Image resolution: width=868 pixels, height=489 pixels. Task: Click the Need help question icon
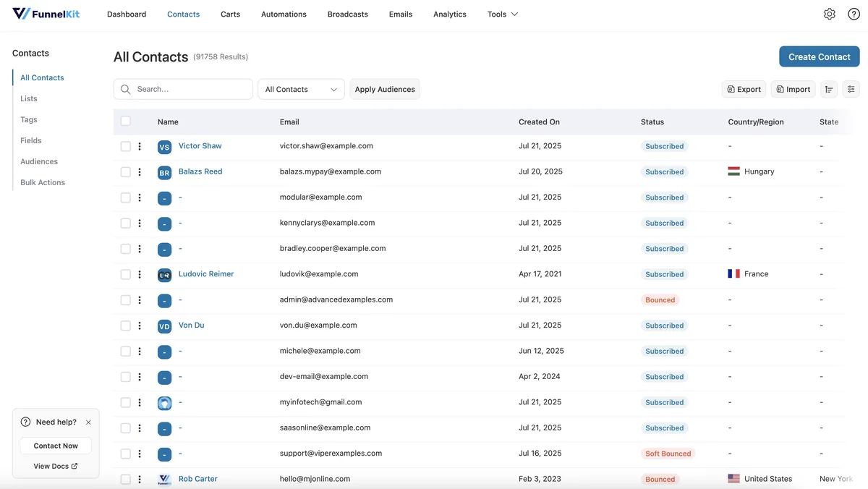coord(25,422)
